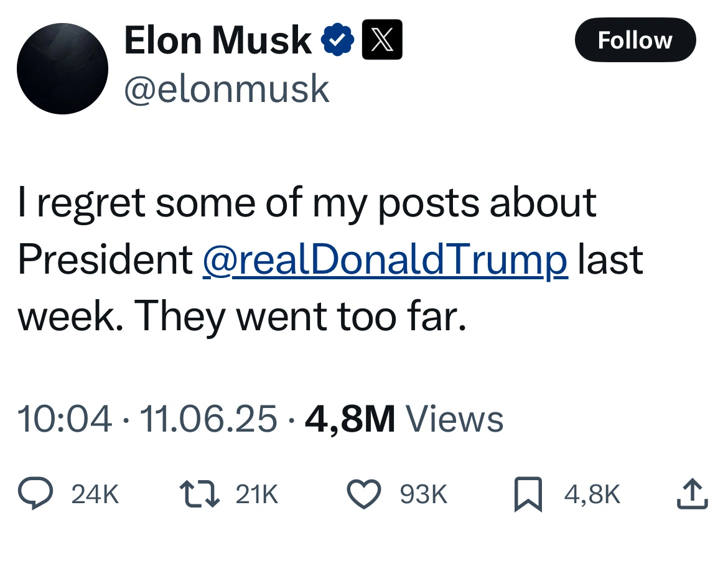728x561 pixels.
Task: Click the black X affiliation badge
Action: (x=382, y=40)
